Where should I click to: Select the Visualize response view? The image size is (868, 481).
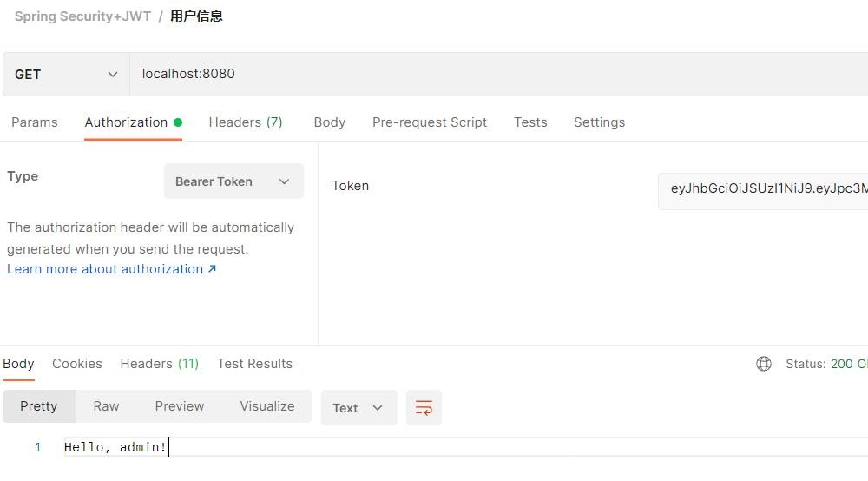coord(266,406)
